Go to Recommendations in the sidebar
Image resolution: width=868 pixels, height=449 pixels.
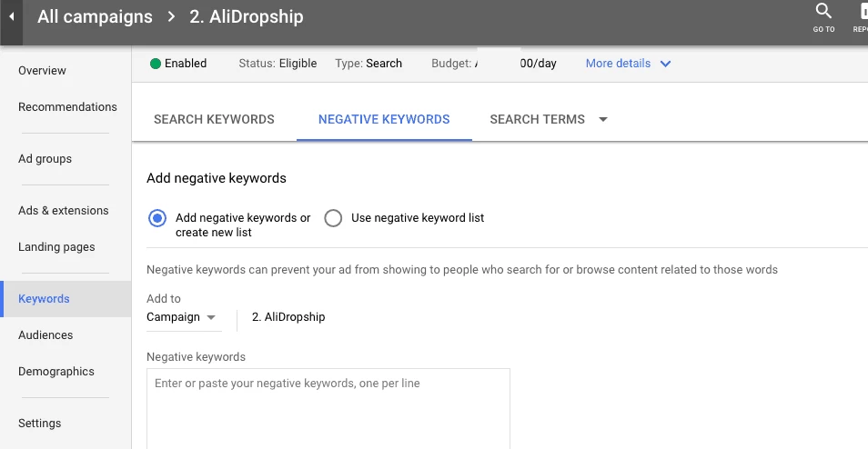point(67,107)
